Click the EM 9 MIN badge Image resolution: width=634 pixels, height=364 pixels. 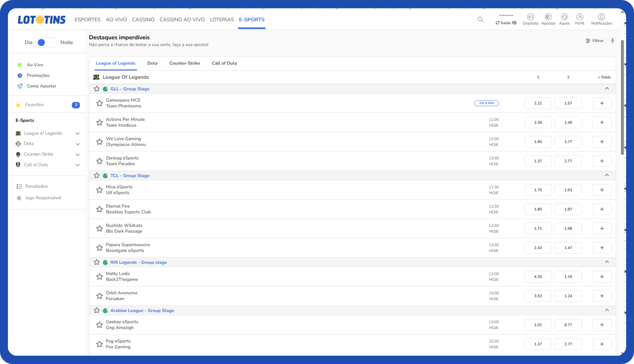click(x=487, y=103)
